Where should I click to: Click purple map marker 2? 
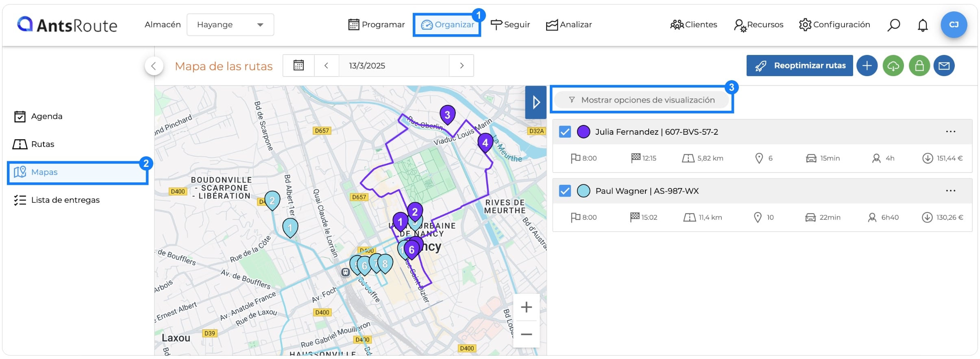tap(415, 212)
